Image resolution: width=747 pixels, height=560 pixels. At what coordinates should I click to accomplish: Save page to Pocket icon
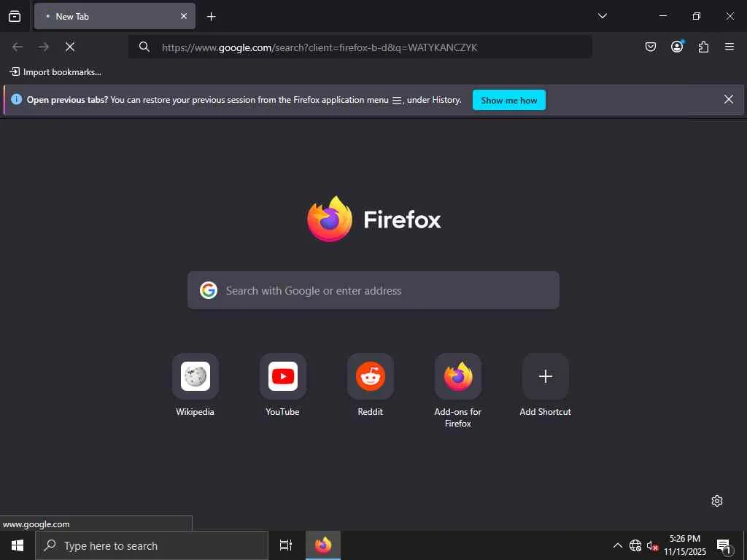point(650,47)
